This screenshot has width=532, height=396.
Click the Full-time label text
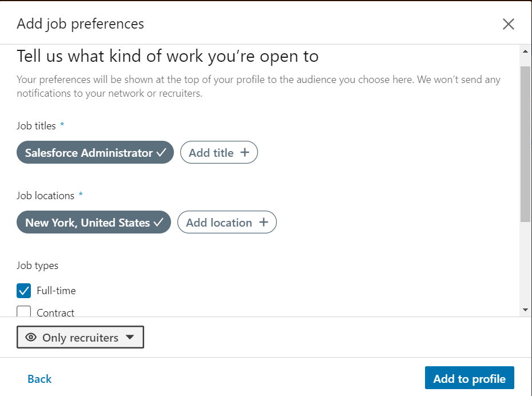click(56, 291)
